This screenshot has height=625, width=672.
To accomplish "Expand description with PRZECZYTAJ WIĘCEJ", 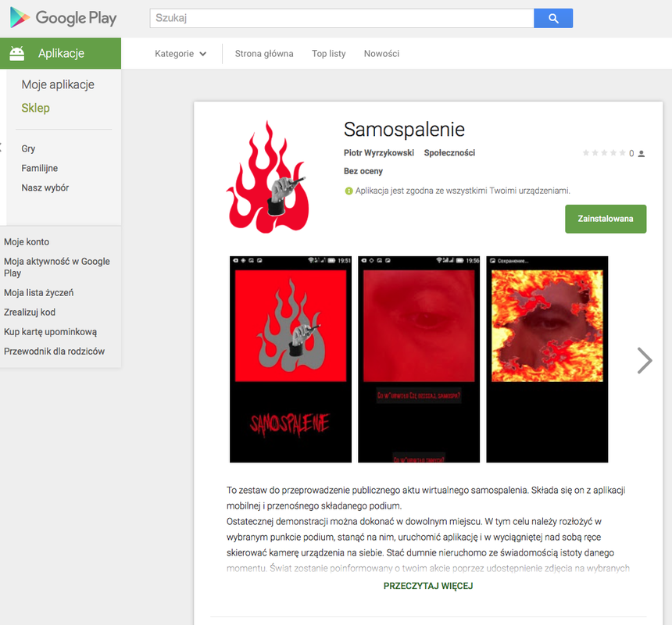I will pos(428,586).
